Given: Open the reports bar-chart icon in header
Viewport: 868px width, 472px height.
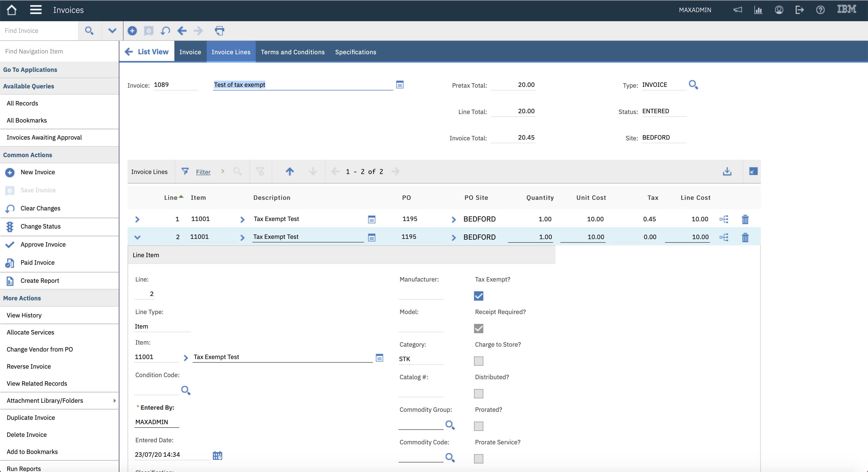Looking at the screenshot, I should (758, 10).
